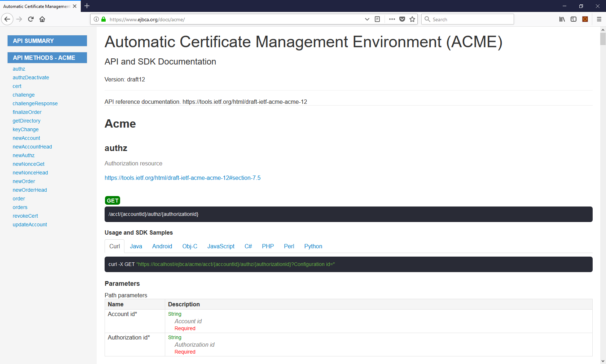Reload the current page

point(31,19)
